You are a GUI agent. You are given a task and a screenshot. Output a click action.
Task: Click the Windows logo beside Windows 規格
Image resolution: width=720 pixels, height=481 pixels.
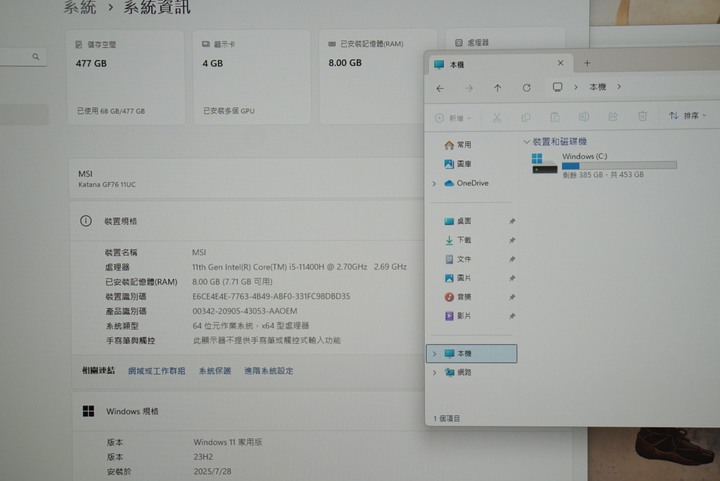click(x=88, y=411)
